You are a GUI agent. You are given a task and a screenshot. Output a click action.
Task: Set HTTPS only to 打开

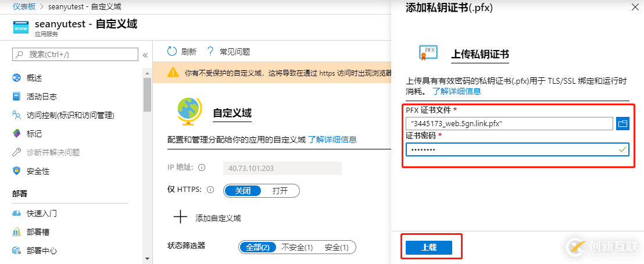[x=281, y=191]
